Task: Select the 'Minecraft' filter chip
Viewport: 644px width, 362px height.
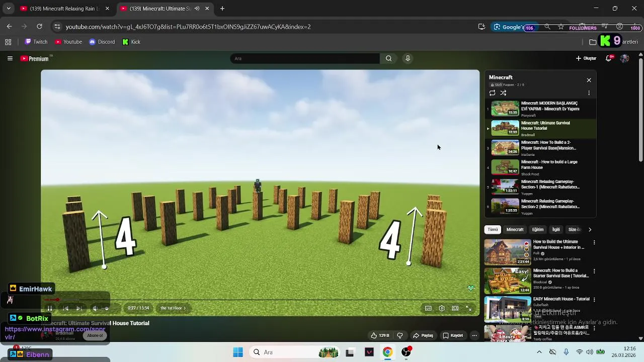Action: click(x=515, y=229)
